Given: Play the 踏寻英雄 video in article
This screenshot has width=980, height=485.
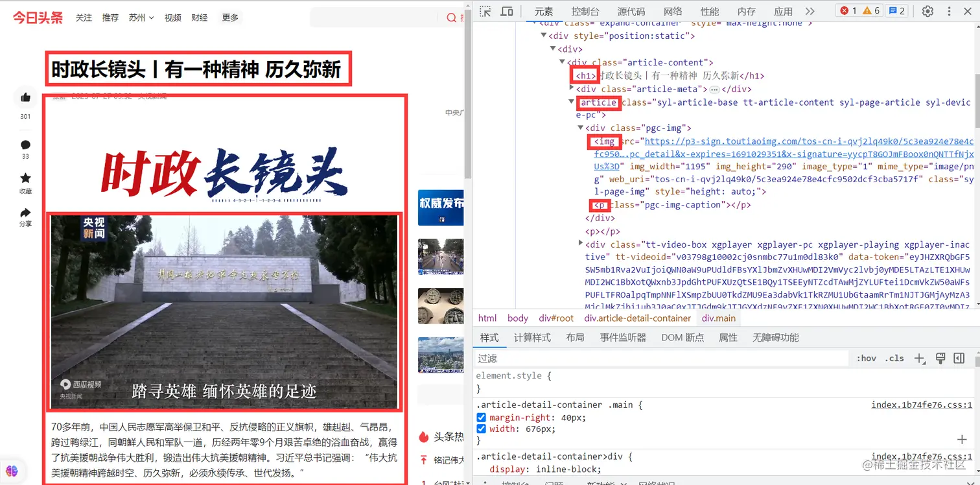Looking at the screenshot, I should click(224, 312).
